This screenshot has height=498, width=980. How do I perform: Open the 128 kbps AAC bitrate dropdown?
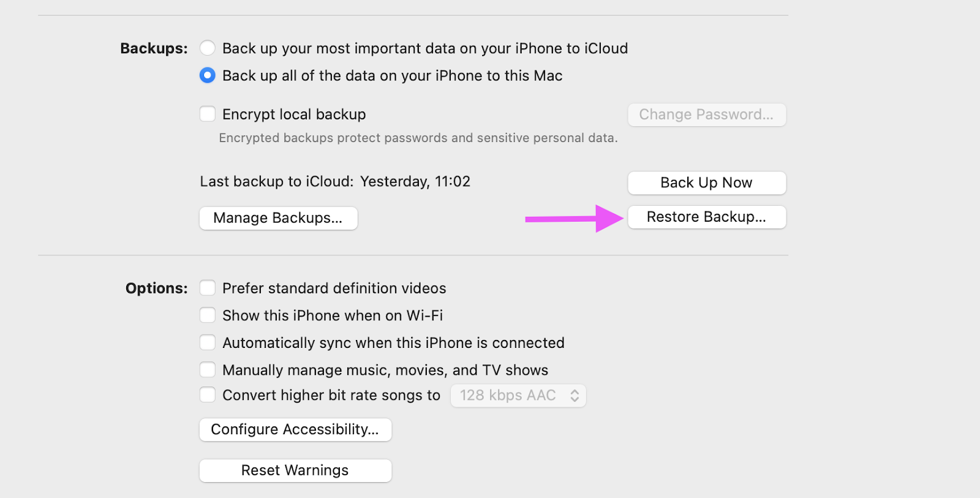click(x=518, y=396)
